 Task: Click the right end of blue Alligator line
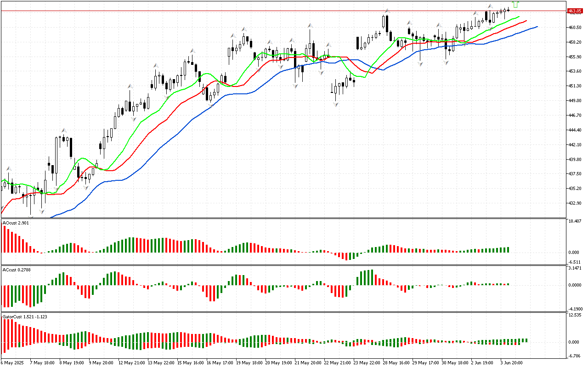pyautogui.click(x=537, y=27)
